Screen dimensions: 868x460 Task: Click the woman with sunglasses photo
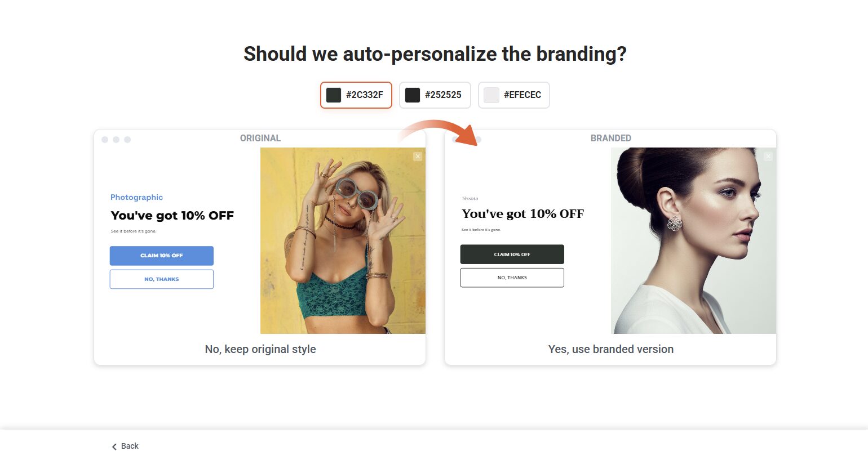343,240
